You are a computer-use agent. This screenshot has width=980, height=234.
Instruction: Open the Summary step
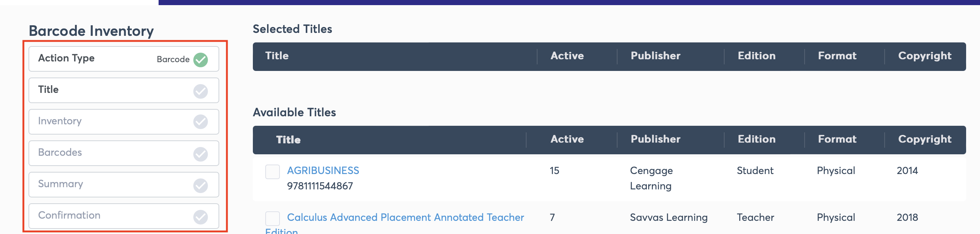coord(124,185)
